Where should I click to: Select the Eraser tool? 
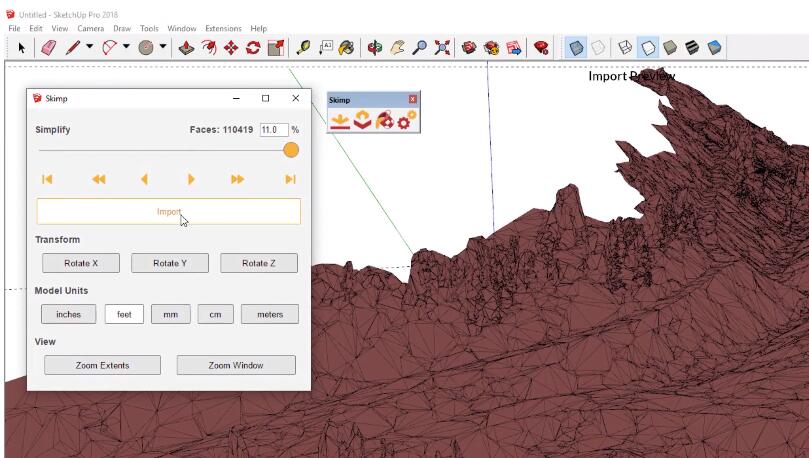click(48, 48)
